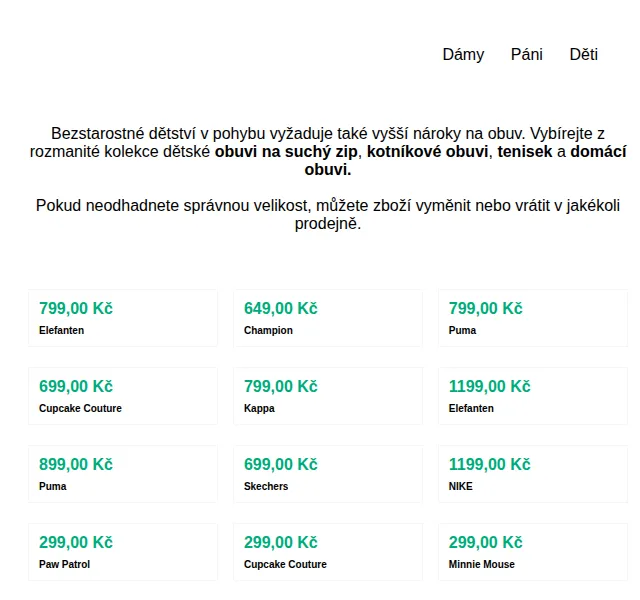Open the Elefanten product for 799,00 Kč
This screenshot has width=640, height=600.
(123, 318)
